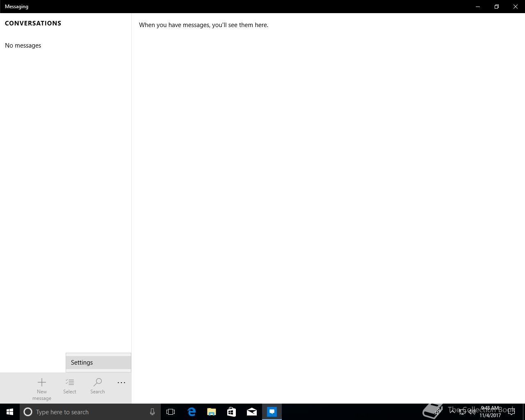The height and width of the screenshot is (420, 525).
Task: Select the Messaging app taskbar button
Action: coord(272,412)
